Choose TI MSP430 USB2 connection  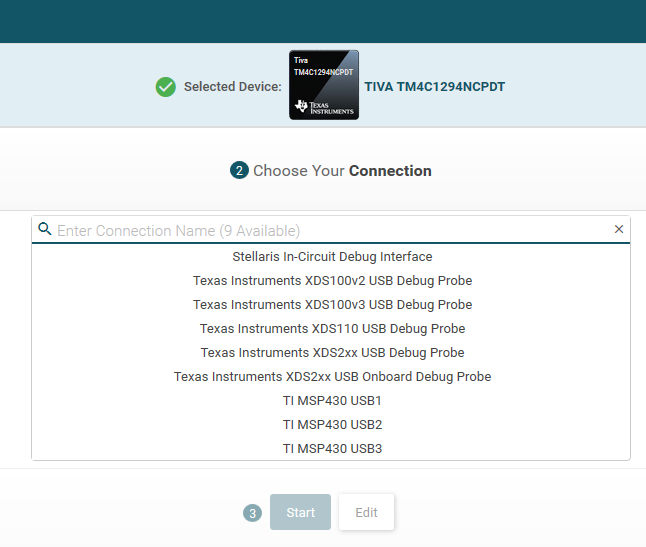[332, 425]
